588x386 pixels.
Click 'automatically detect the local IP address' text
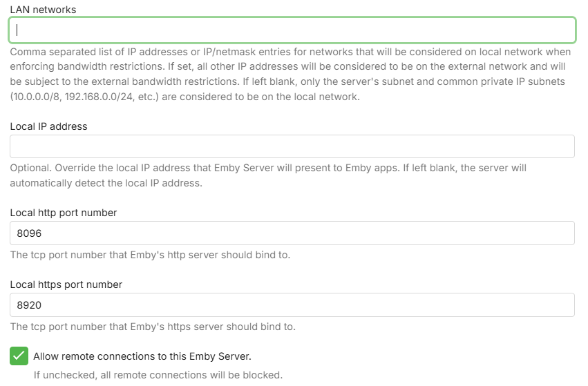click(106, 183)
